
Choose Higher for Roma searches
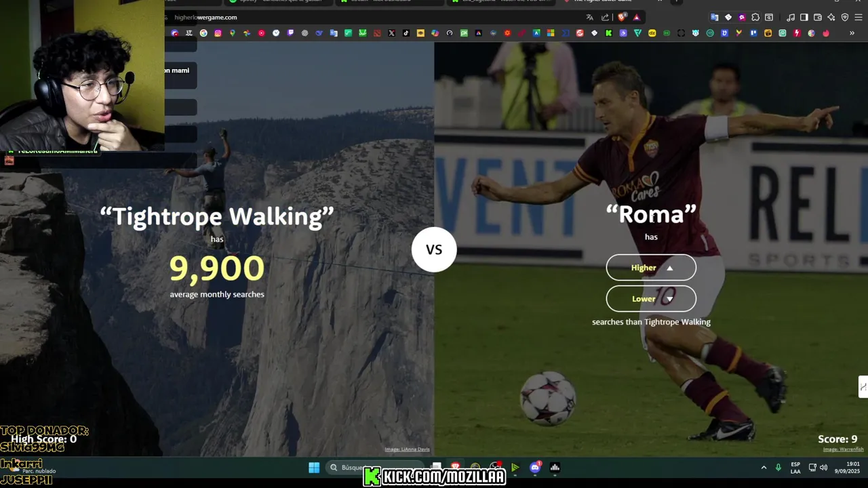coord(651,268)
